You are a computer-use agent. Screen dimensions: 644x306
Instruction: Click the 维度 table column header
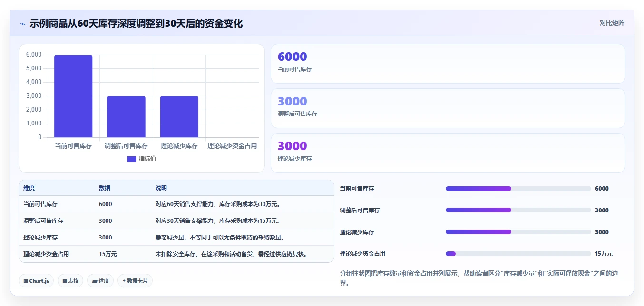coord(29,188)
